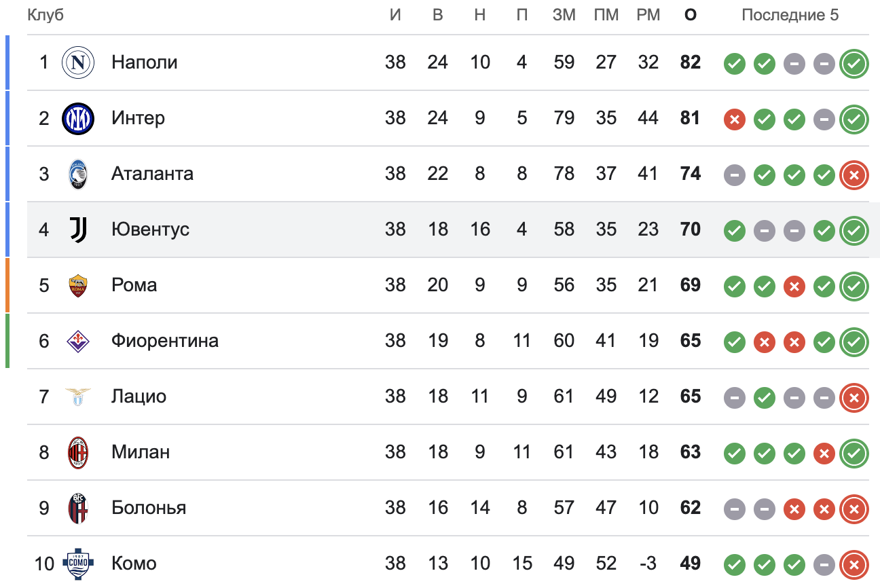Open the Ювентус team link
The image size is (880, 588).
150,229
